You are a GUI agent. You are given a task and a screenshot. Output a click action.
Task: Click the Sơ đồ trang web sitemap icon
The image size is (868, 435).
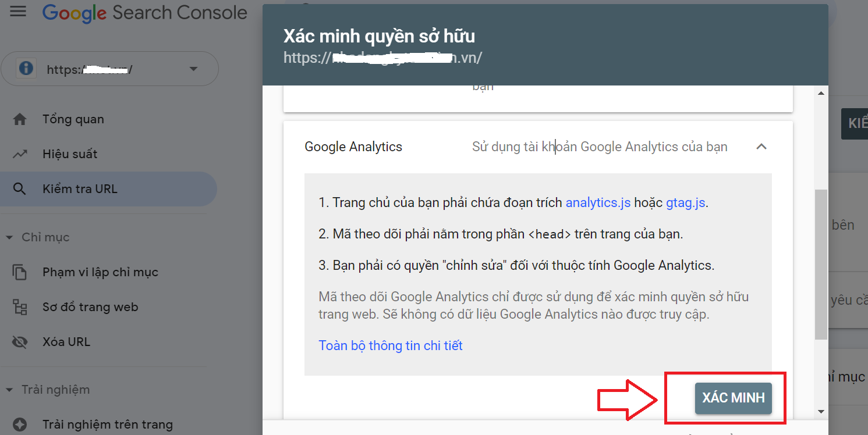click(x=20, y=307)
